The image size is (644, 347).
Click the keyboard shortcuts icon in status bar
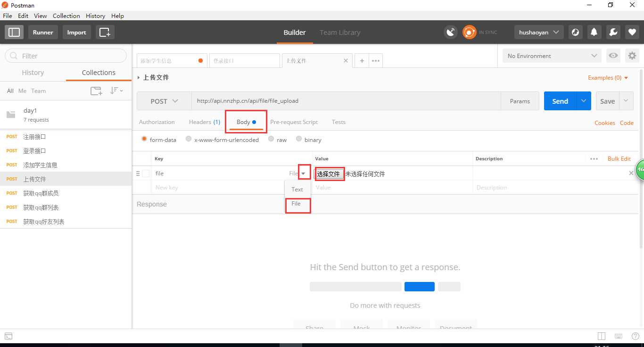pyautogui.click(x=618, y=336)
